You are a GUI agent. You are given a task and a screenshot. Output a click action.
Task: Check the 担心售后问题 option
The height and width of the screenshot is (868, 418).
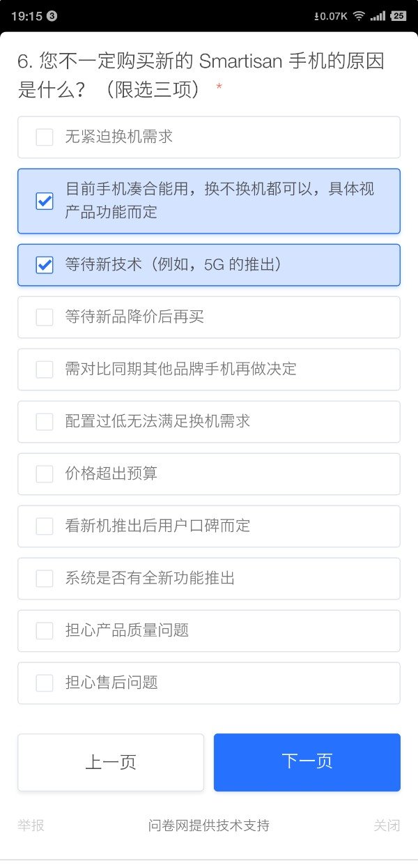pyautogui.click(x=45, y=683)
